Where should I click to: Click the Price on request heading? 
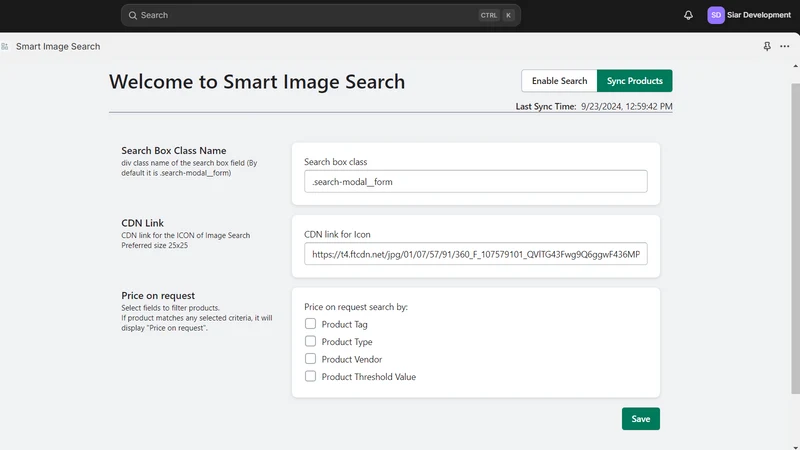click(x=158, y=295)
